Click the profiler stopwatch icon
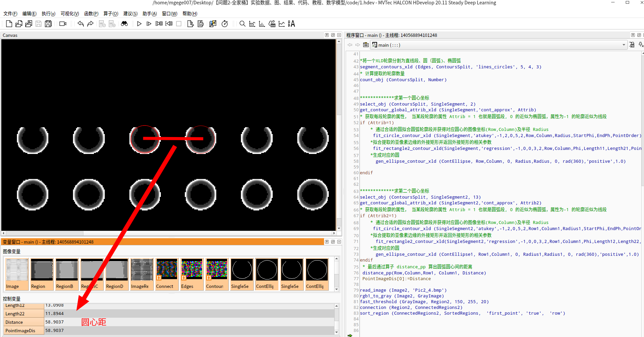 click(x=225, y=24)
